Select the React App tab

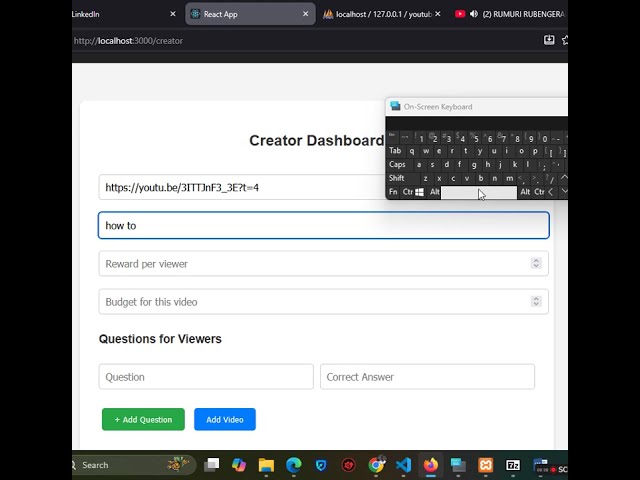(x=250, y=14)
